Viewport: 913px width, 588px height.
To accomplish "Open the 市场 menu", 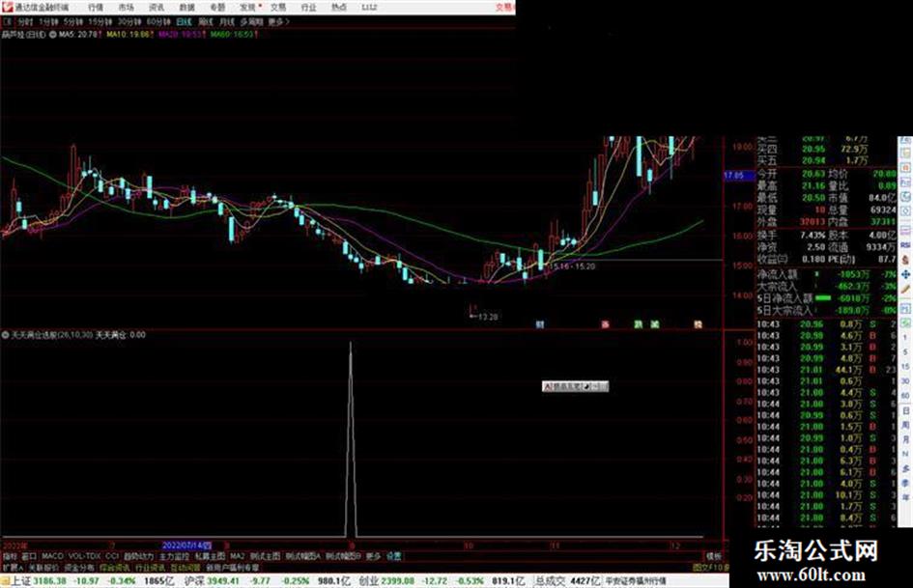I will coord(126,8).
